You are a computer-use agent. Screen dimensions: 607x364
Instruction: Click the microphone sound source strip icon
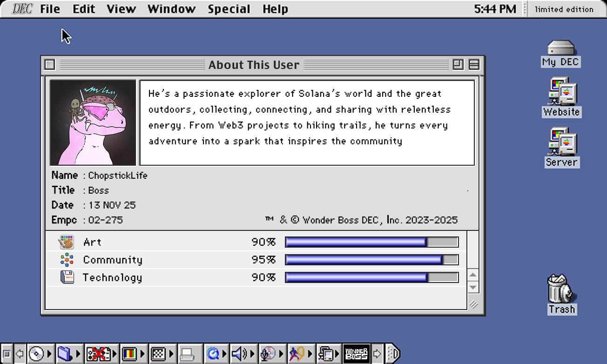(268, 354)
